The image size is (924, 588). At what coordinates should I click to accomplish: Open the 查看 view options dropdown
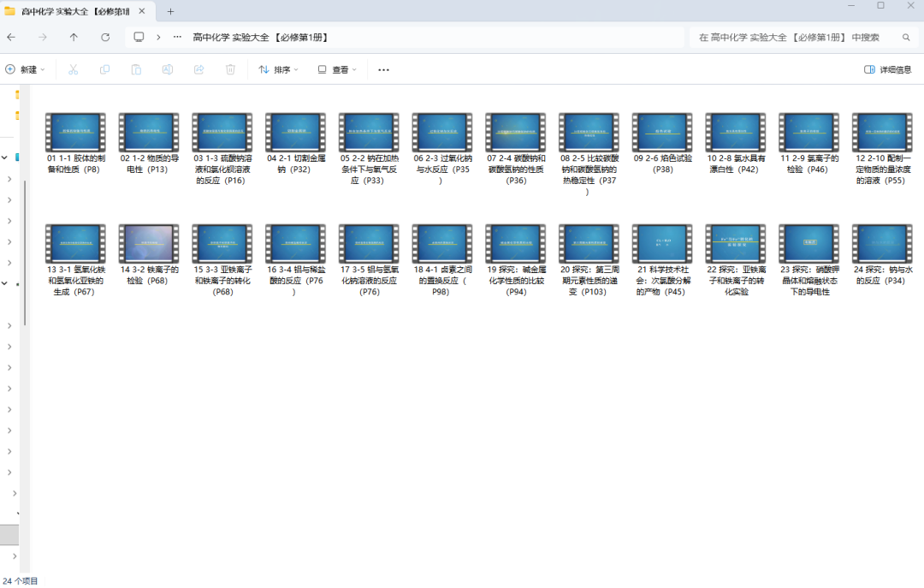pos(337,69)
